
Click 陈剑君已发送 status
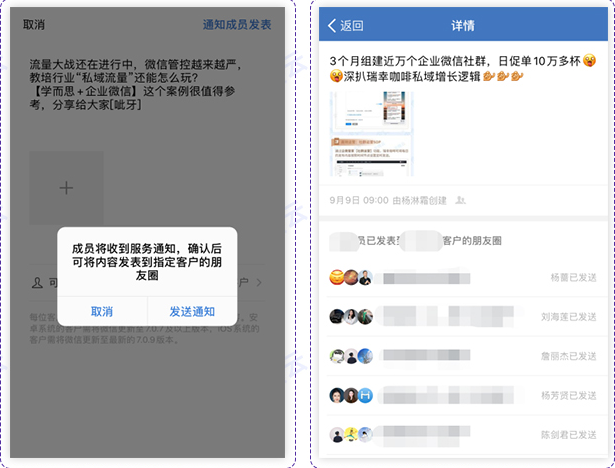click(x=569, y=435)
